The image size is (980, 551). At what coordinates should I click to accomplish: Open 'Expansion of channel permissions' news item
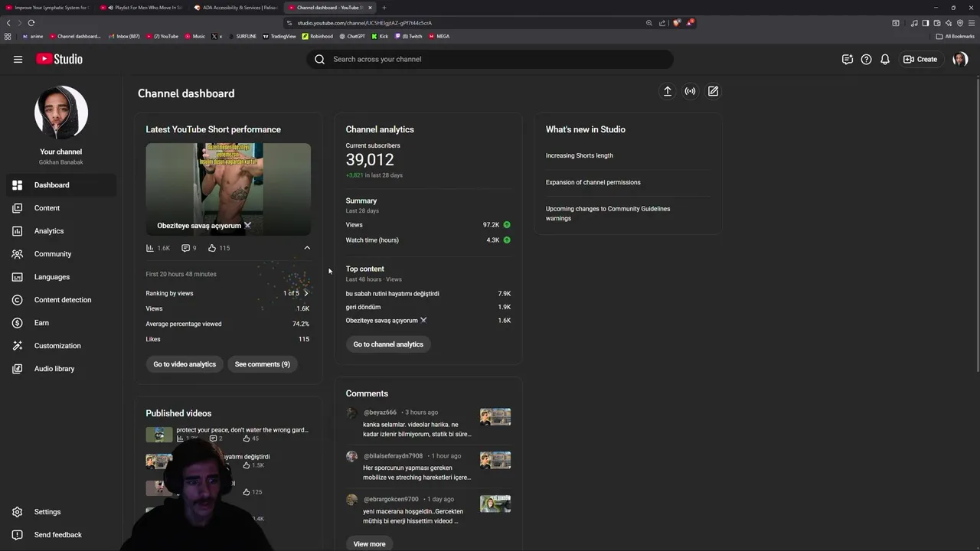pyautogui.click(x=593, y=182)
